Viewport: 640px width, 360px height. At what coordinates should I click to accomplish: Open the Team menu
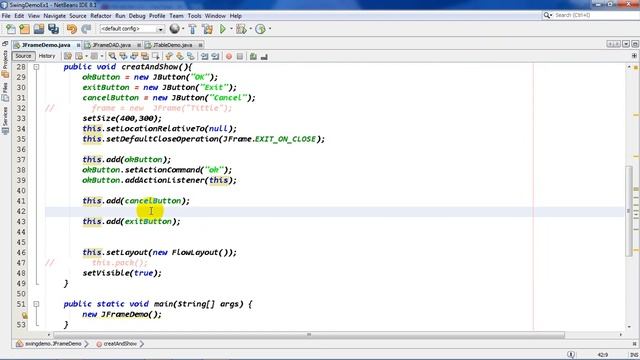click(176, 16)
